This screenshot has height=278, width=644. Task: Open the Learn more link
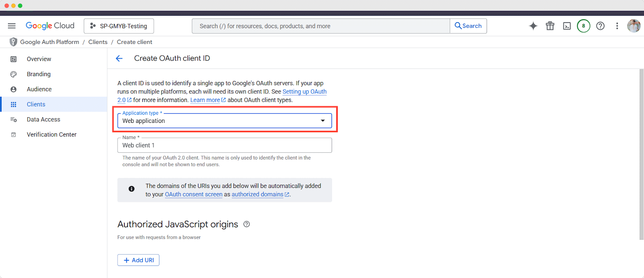205,100
